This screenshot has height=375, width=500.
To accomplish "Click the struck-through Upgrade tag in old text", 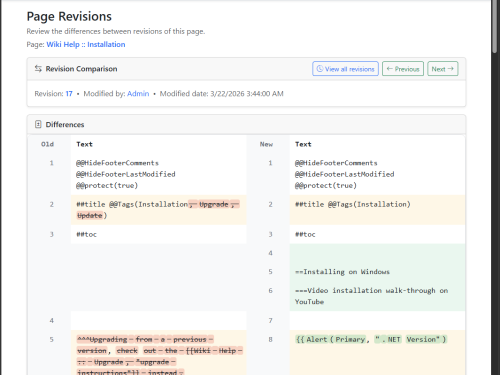I will pyautogui.click(x=214, y=204).
